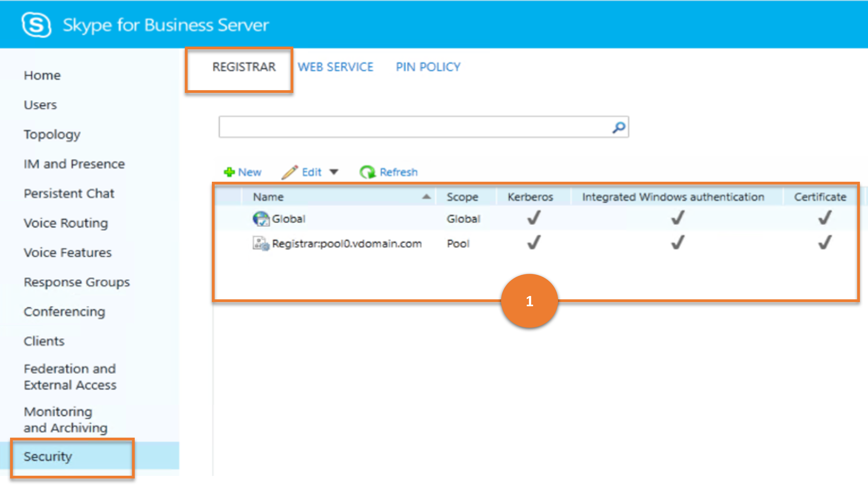This screenshot has height=485, width=868.
Task: Click Kerberos checkmark in pool0 row
Action: pos(534,242)
